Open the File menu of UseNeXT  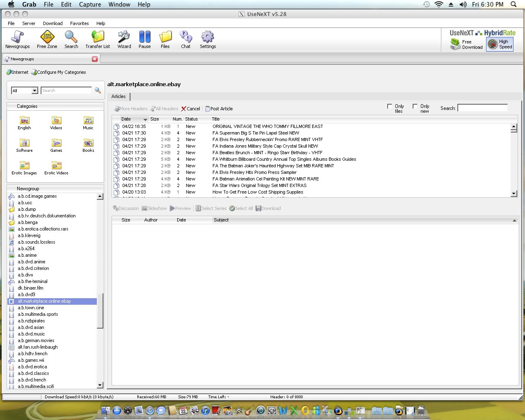coord(11,23)
